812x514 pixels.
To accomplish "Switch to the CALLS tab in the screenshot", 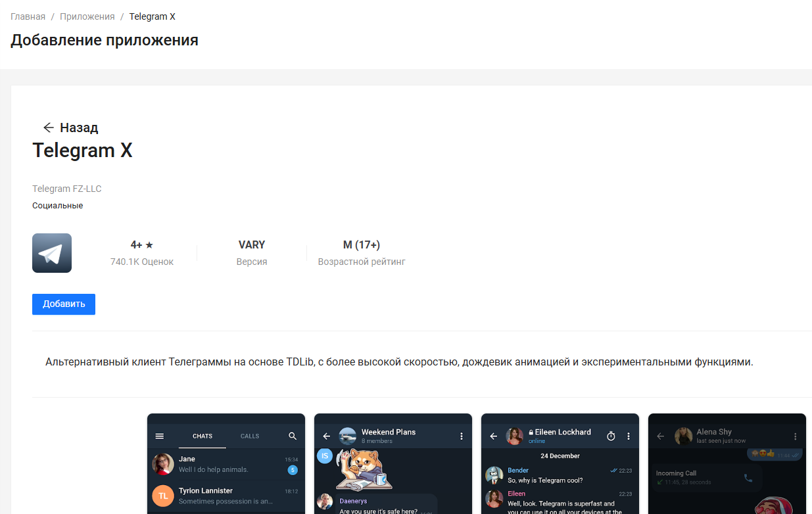I will [250, 436].
